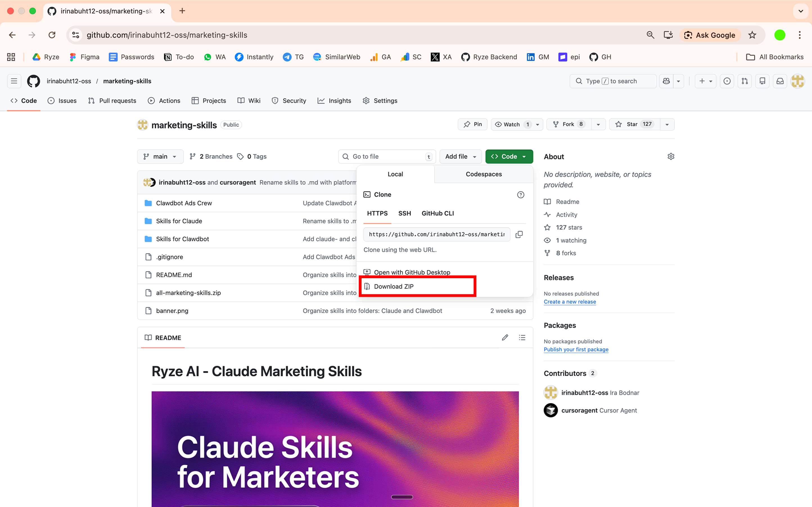The width and height of the screenshot is (812, 507).
Task: Click Create a new release link
Action: (x=570, y=302)
